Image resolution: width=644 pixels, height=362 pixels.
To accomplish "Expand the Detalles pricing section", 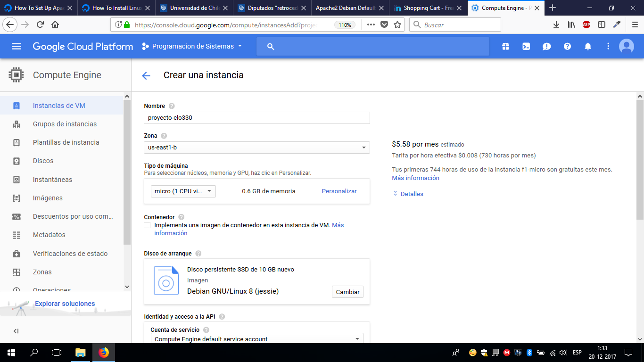I will point(408,194).
